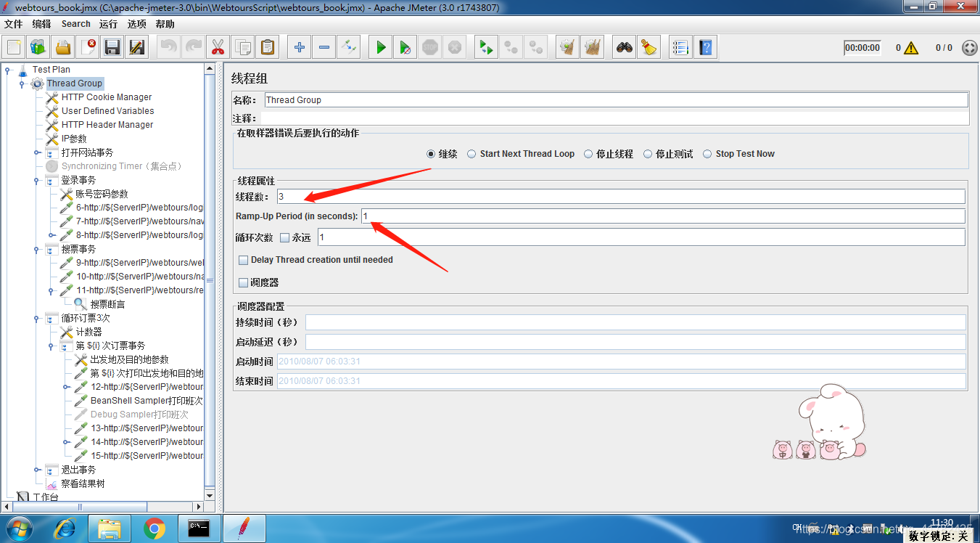This screenshot has width=980, height=543.
Task: Clear all results with double broom icon
Action: click(593, 48)
